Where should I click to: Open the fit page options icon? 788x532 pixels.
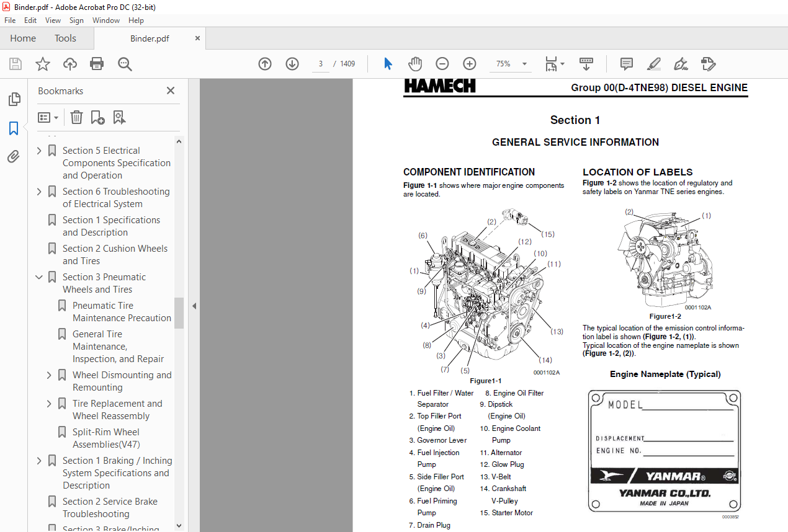tap(554, 64)
